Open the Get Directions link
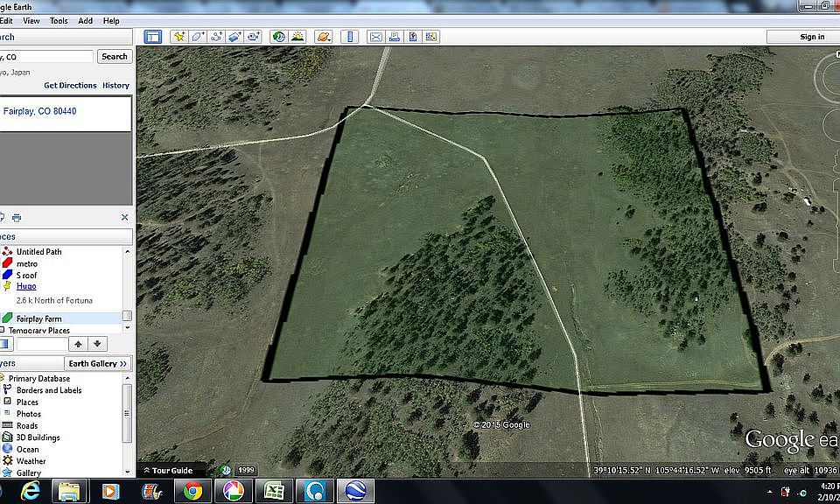 pyautogui.click(x=70, y=85)
